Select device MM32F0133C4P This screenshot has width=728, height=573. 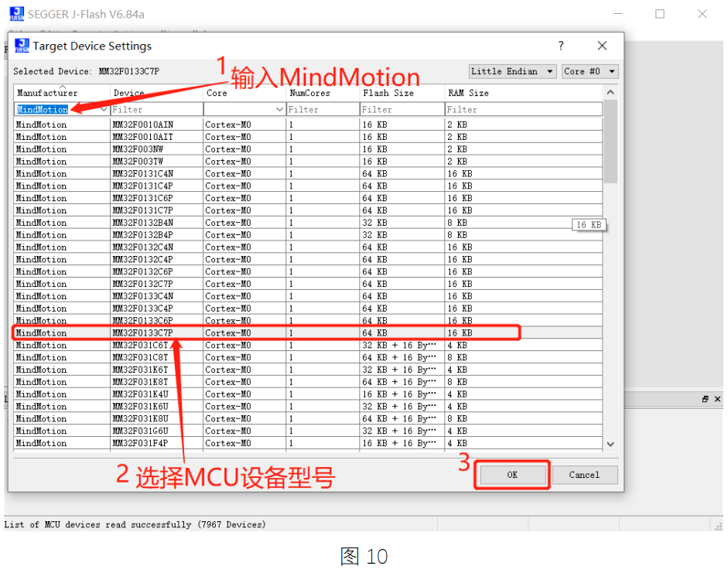pyautogui.click(x=308, y=308)
